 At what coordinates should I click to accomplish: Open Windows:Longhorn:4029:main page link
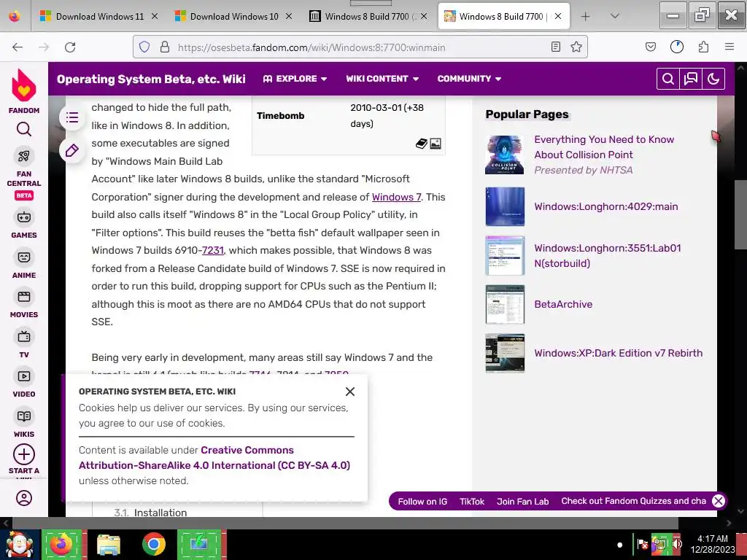coord(606,206)
